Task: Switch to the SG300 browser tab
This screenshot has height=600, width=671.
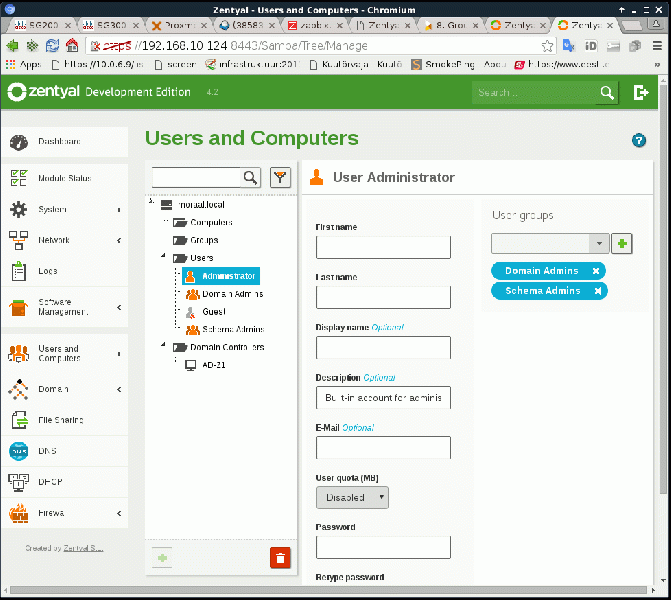Action: point(111,26)
